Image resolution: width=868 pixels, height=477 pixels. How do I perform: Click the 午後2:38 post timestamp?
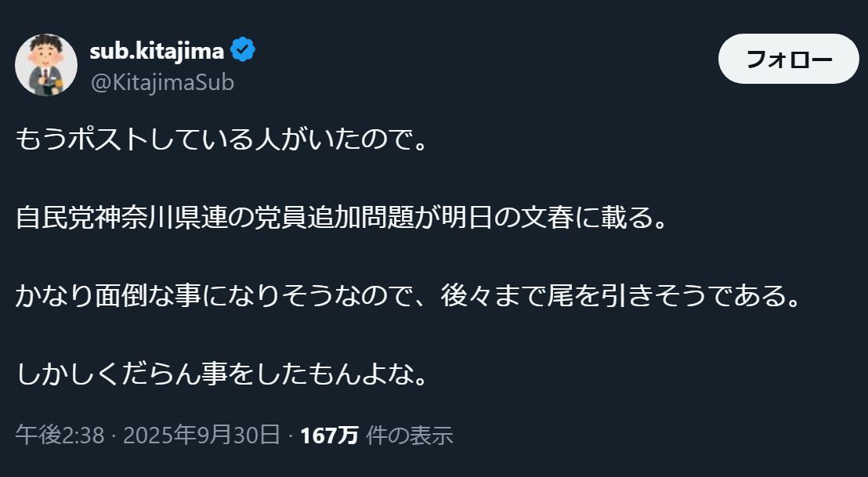pyautogui.click(x=60, y=435)
